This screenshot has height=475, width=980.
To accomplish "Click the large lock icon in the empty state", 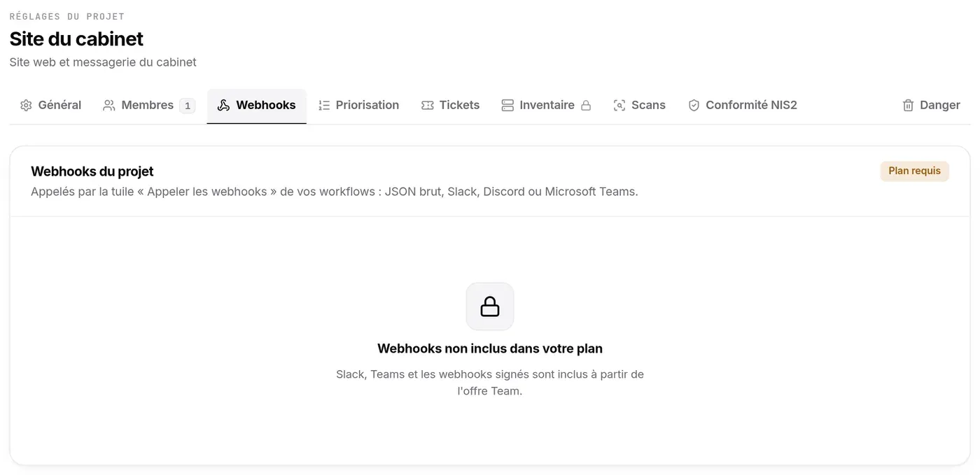I will click(x=490, y=306).
